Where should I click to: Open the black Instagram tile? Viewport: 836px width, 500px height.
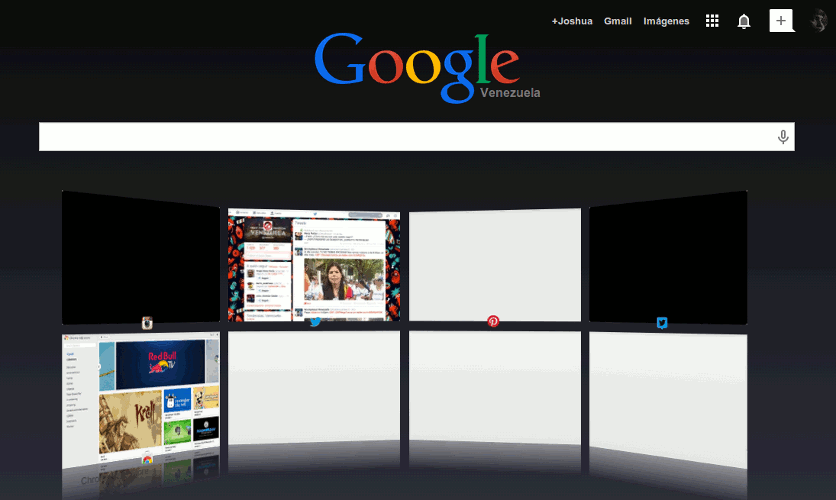click(141, 257)
